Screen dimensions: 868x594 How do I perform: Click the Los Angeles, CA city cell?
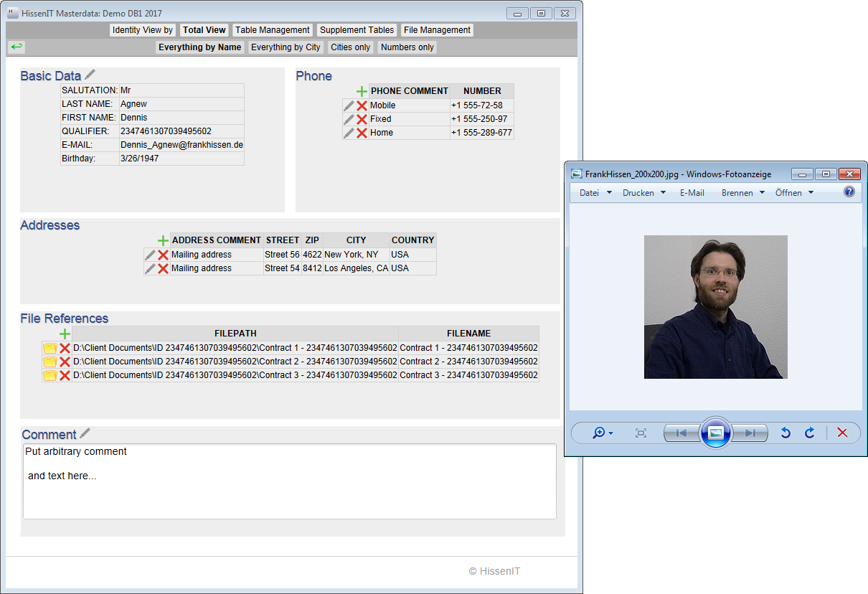tap(357, 268)
